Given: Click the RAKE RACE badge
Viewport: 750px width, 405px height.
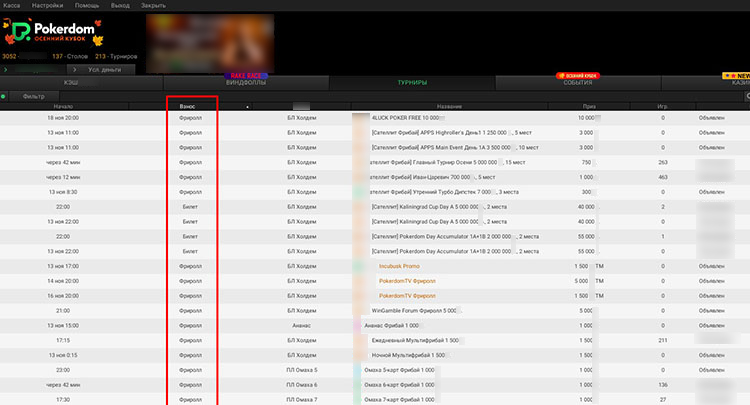Looking at the screenshot, I should [246, 76].
